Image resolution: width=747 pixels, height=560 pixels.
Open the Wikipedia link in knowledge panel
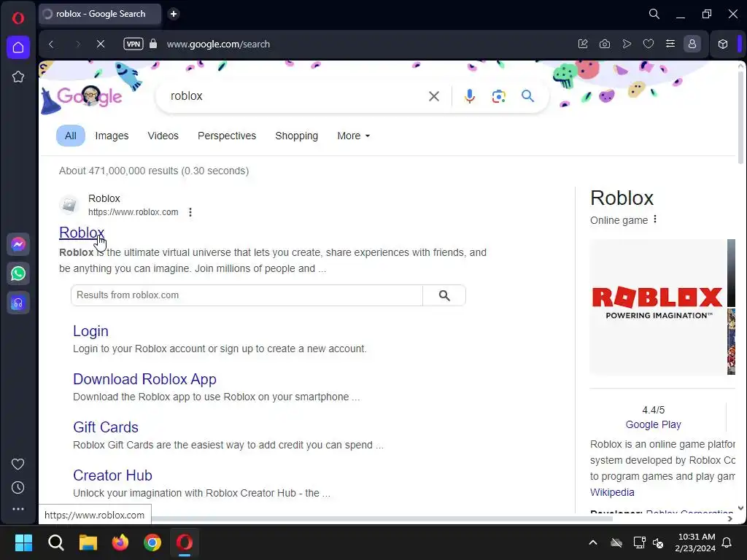(612, 492)
